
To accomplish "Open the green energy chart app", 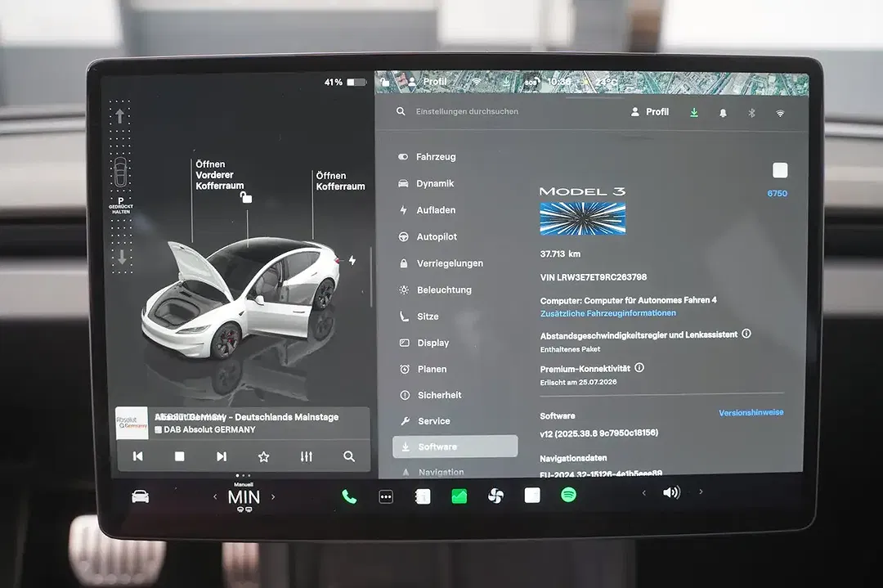I will [459, 496].
